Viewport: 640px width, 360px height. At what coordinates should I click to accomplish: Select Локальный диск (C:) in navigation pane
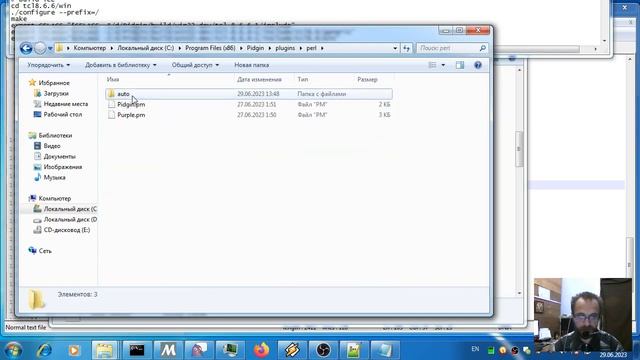[65, 209]
